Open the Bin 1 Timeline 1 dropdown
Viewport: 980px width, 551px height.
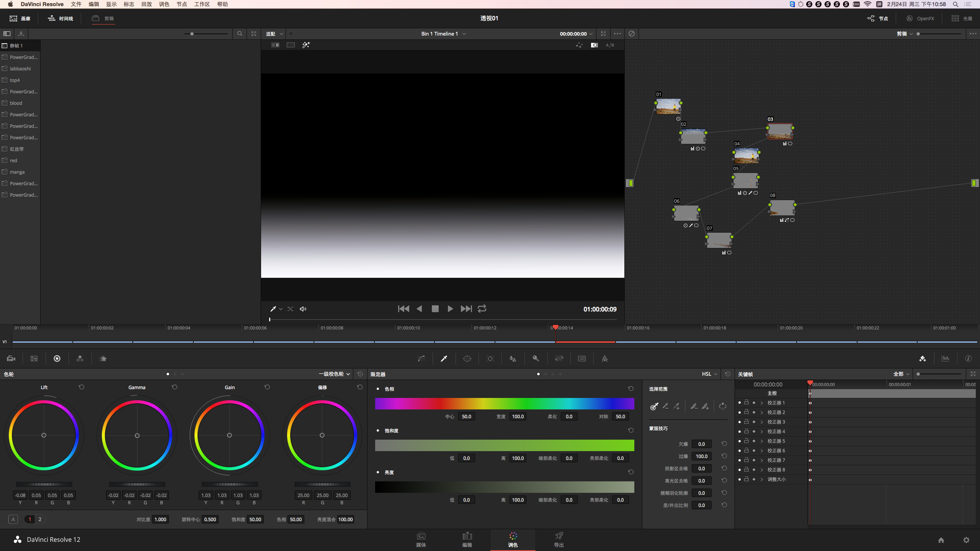(443, 34)
